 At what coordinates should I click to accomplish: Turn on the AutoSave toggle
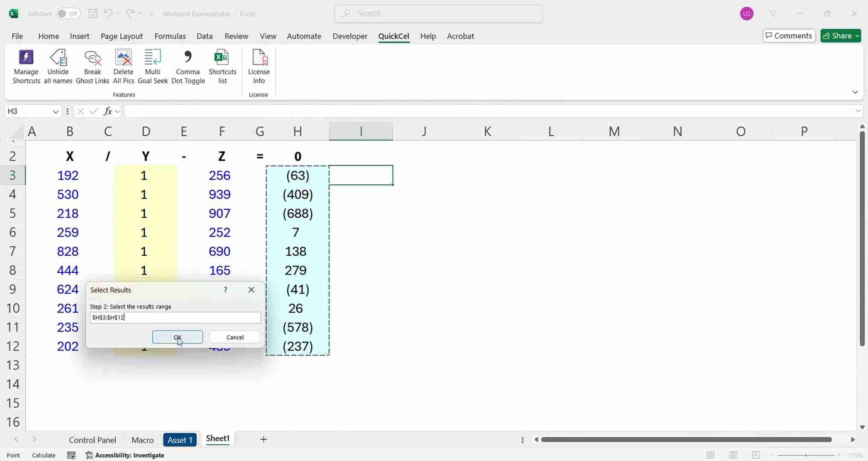68,14
